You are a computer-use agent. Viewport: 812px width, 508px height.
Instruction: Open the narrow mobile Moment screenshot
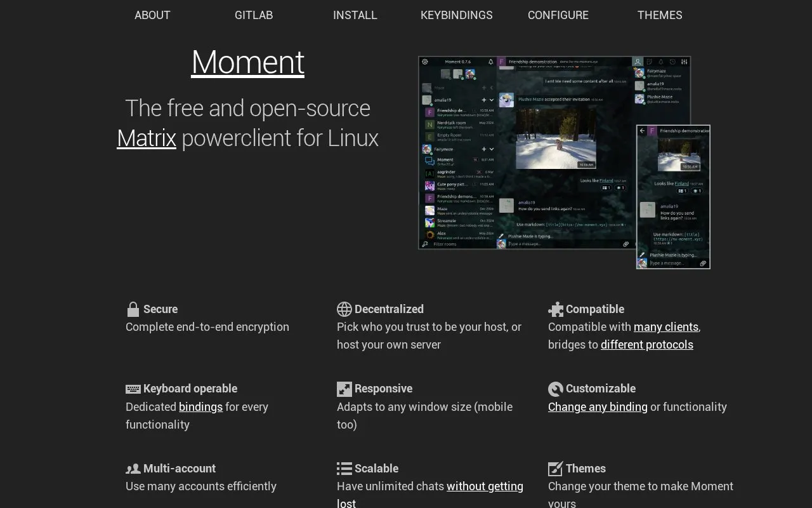673,197
